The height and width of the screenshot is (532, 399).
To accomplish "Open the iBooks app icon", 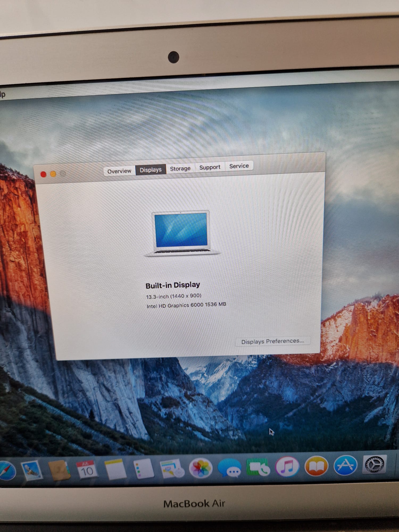I will pos(316,466).
